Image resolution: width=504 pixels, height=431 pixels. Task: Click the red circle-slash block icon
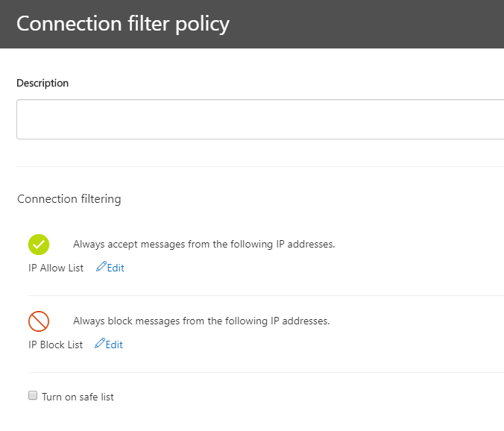point(39,321)
